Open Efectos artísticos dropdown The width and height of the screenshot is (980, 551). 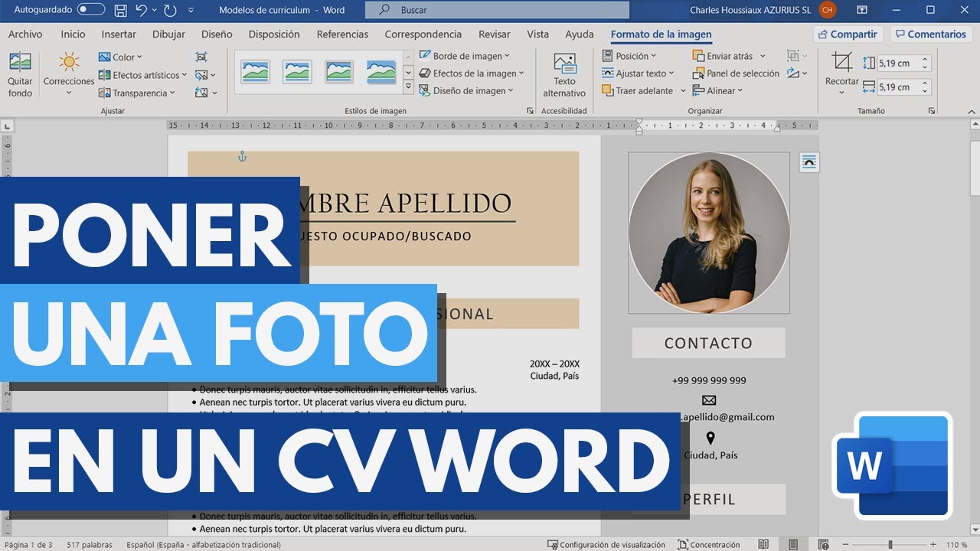click(143, 75)
